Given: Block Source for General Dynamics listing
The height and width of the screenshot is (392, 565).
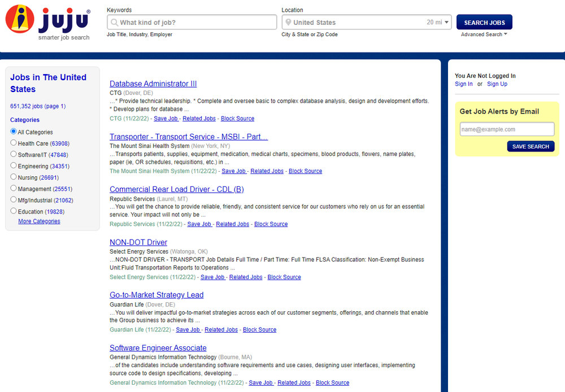Looking at the screenshot, I should coord(332,382).
